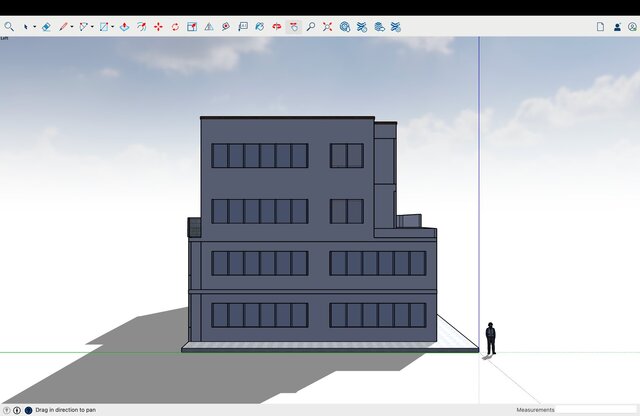Viewport: 640px width, 416px height.
Task: Open the 3D Warehouse
Action: [344, 27]
